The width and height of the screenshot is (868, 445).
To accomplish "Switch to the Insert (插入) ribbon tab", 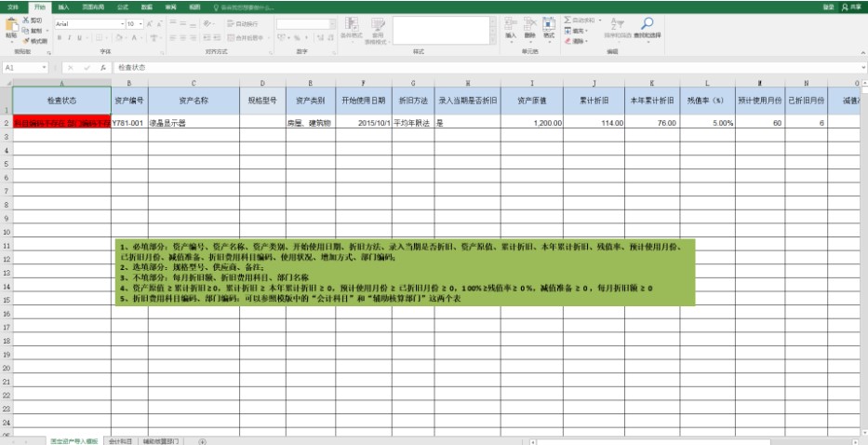I will click(63, 7).
